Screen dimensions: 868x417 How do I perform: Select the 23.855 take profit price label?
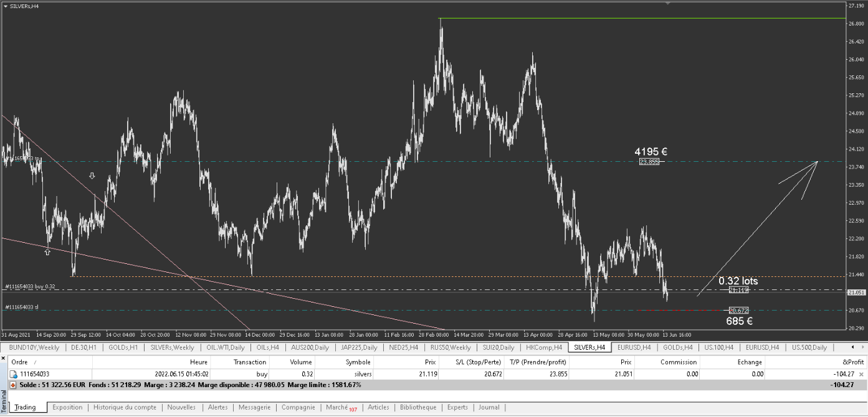tap(649, 162)
